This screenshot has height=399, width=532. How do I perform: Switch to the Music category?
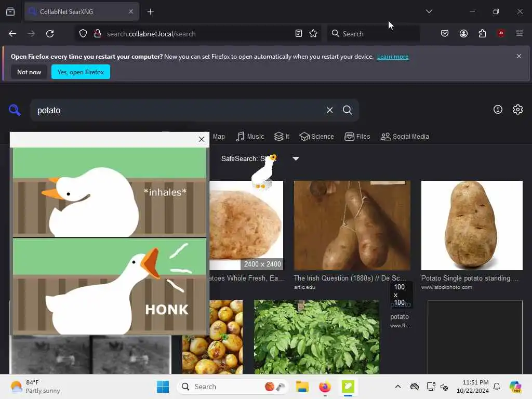tap(250, 137)
